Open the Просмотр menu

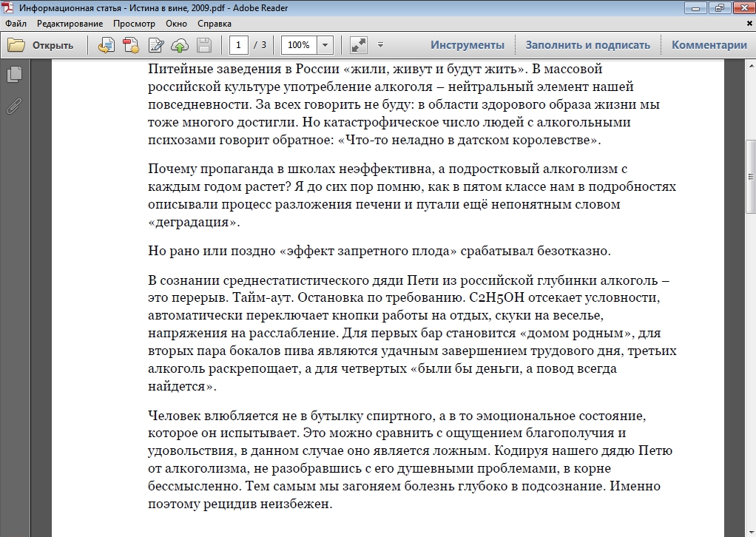pyautogui.click(x=134, y=24)
